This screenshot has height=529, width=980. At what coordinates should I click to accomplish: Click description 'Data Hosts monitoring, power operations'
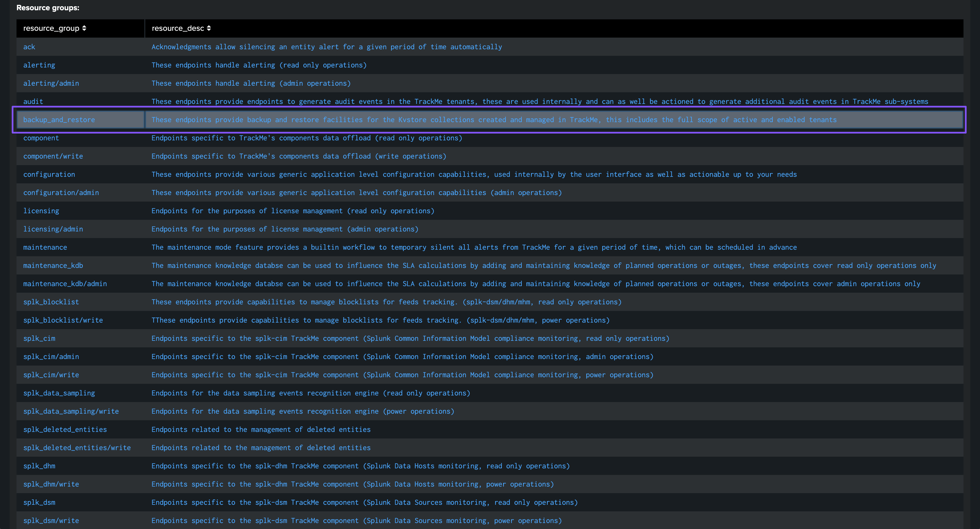[353, 485]
